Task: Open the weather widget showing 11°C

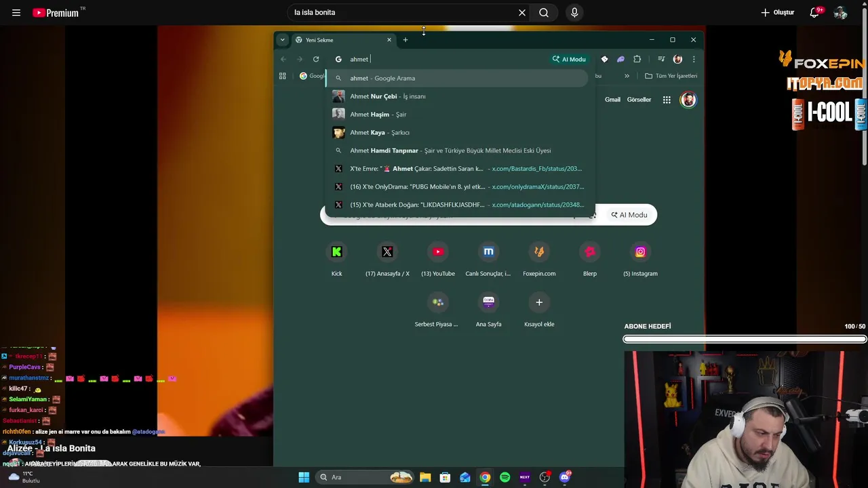Action: 23,477
